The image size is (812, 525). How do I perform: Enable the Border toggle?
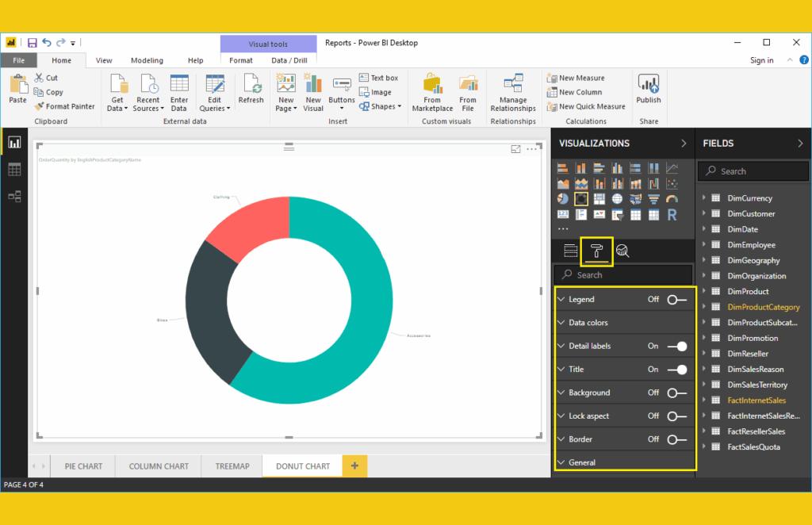tap(676, 439)
